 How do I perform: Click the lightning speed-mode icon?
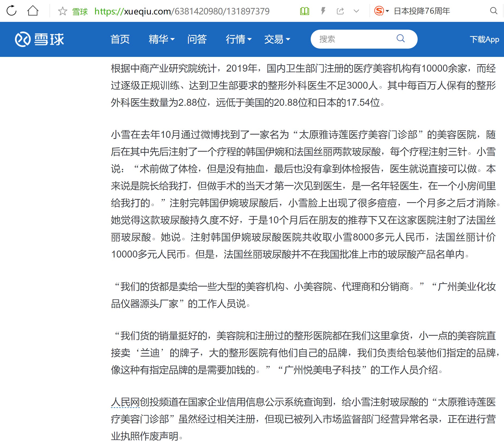(323, 11)
